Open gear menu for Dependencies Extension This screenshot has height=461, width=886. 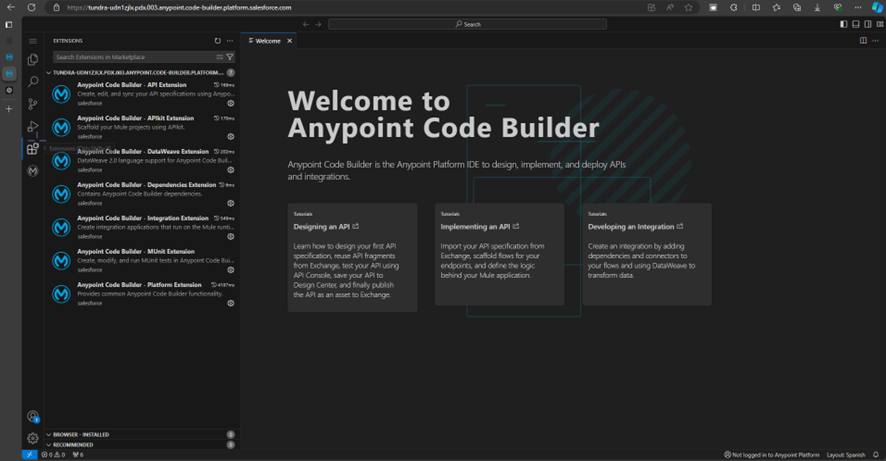[x=231, y=203]
